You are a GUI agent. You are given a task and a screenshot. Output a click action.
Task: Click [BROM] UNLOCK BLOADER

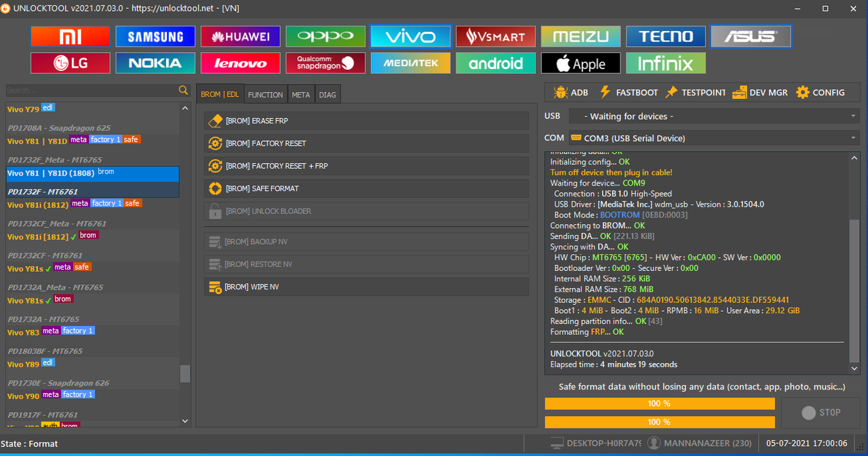[x=366, y=211]
